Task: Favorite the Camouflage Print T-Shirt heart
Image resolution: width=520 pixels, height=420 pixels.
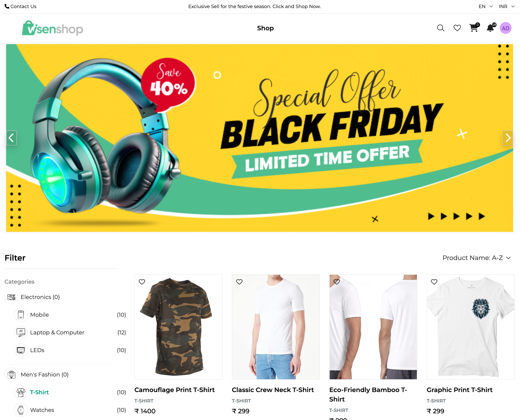Action: click(142, 282)
